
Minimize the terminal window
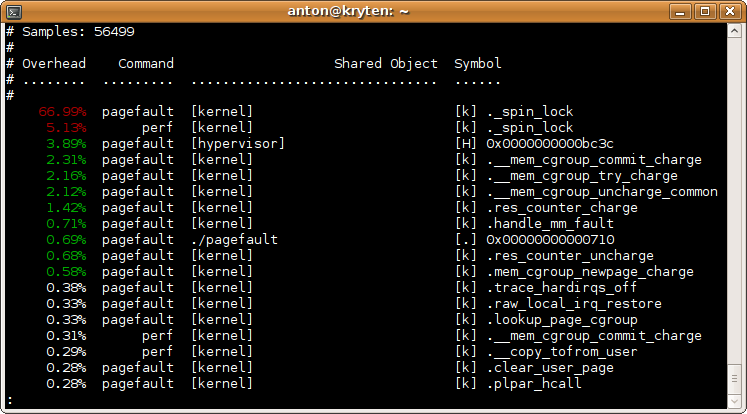[682, 11]
